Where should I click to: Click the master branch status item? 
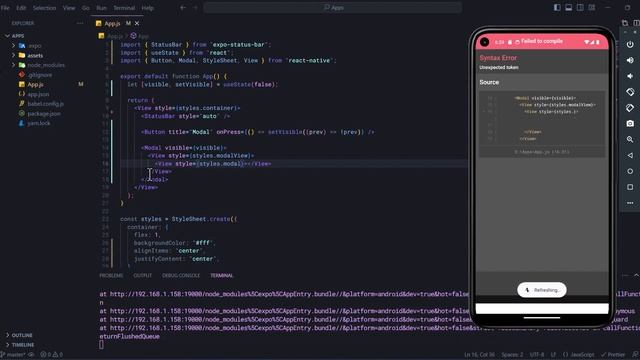pos(13,355)
